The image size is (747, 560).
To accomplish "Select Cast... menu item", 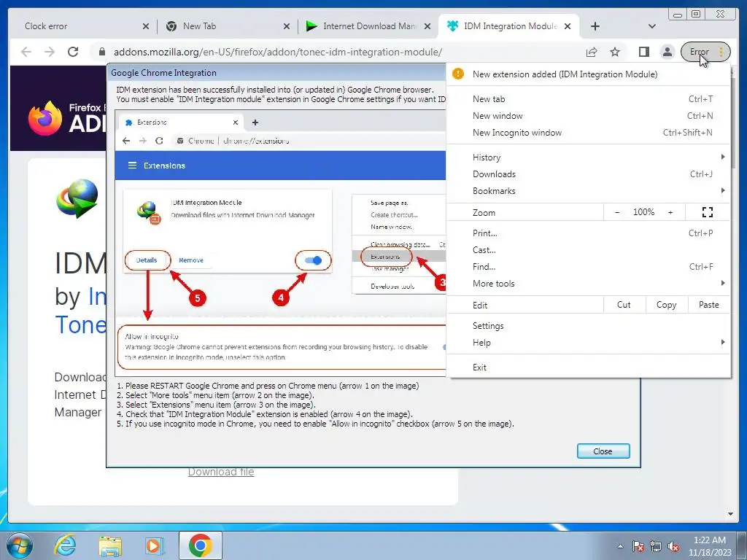I will (x=588, y=249).
